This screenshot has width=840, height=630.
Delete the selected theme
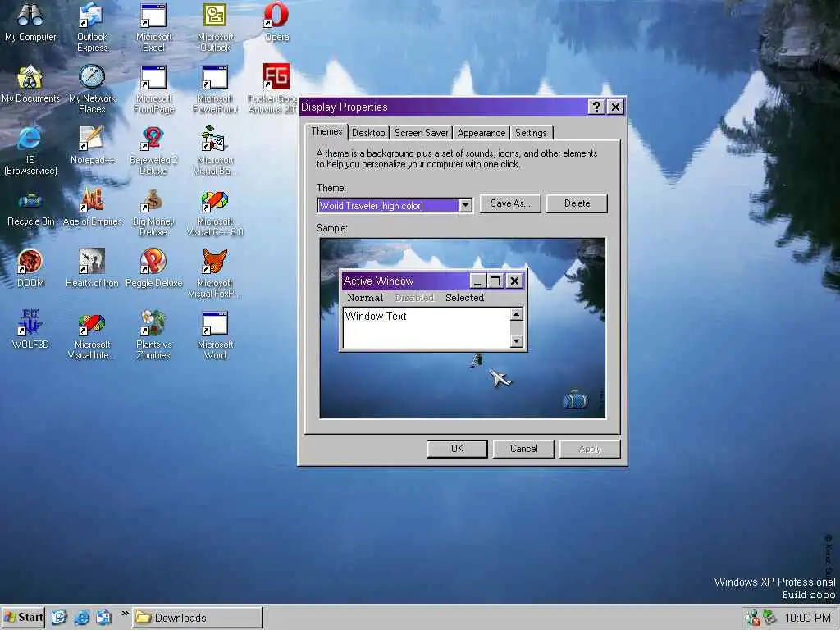pos(577,203)
